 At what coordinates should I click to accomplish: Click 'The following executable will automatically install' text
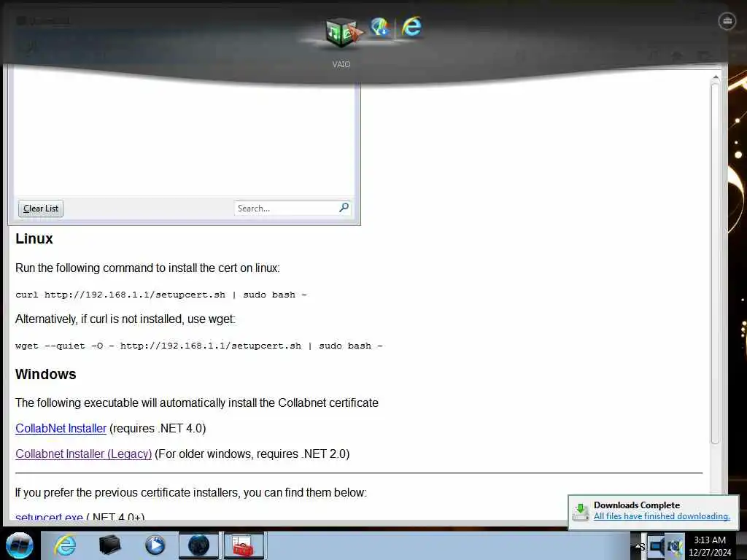pyautogui.click(x=197, y=402)
